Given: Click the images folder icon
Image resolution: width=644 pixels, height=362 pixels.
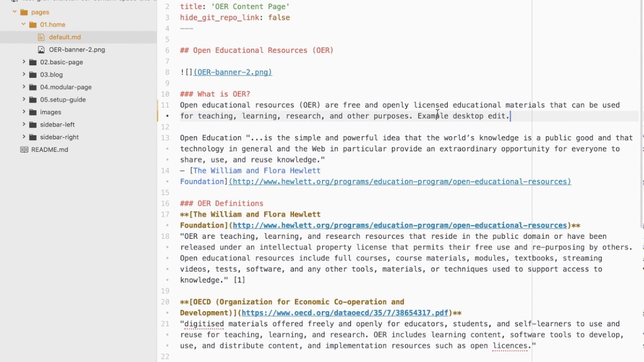Looking at the screenshot, I should [33, 112].
